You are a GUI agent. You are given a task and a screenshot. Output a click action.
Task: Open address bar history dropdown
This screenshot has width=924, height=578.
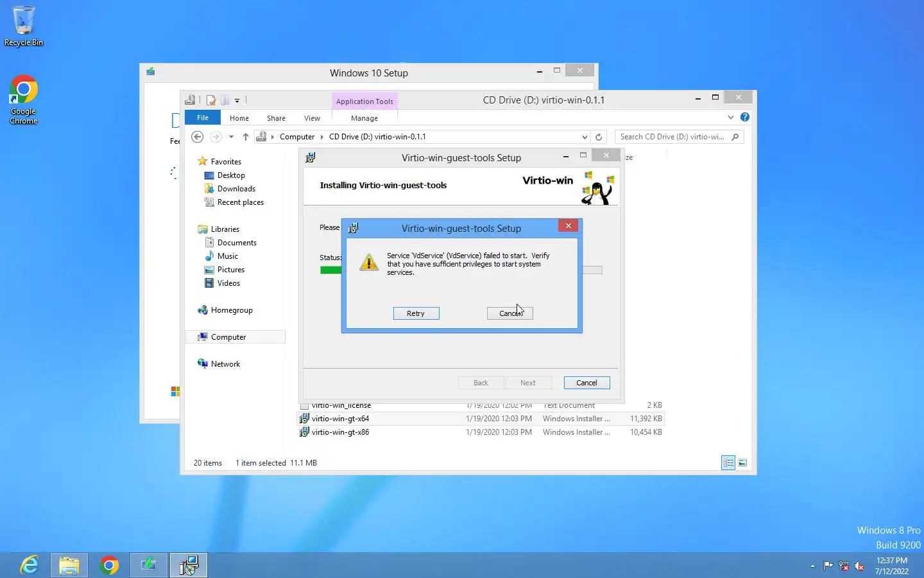(585, 137)
